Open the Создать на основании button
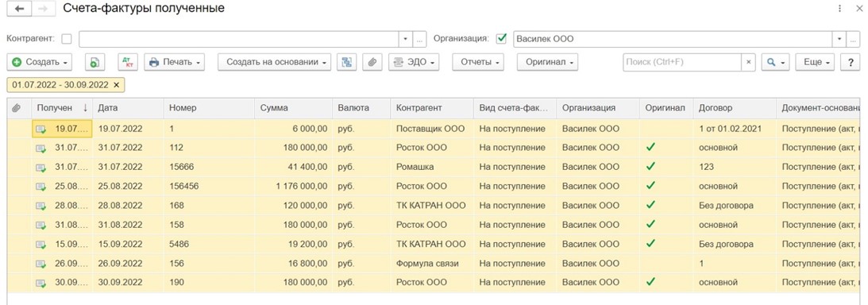This screenshot has height=305, width=868. point(275,62)
